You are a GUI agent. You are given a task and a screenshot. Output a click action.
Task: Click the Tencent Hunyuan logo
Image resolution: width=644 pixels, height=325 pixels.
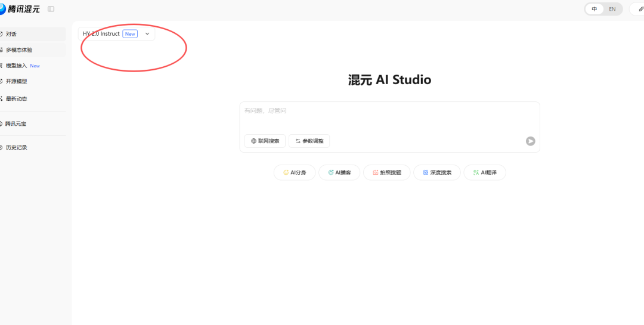[20, 9]
